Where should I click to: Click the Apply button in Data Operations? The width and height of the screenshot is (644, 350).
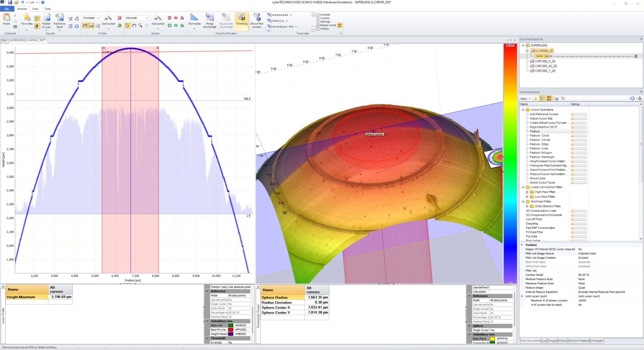click(524, 98)
